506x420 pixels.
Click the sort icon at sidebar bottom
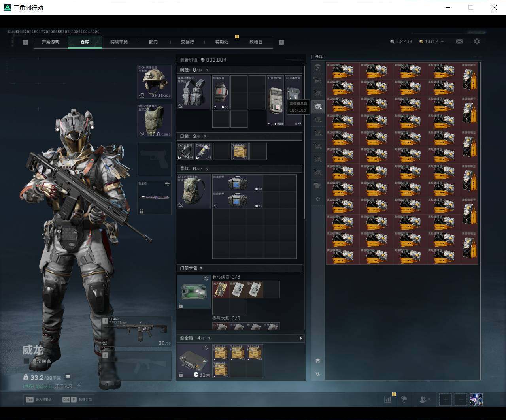pyautogui.click(x=318, y=374)
